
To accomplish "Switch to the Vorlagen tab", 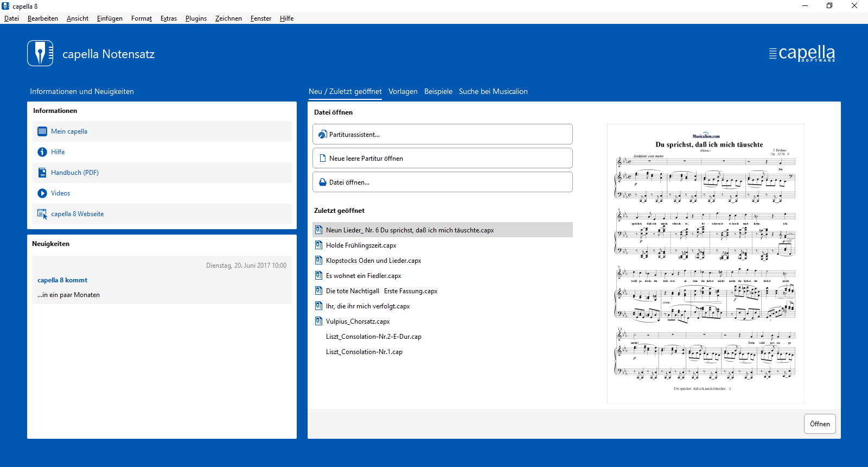I will (x=403, y=91).
